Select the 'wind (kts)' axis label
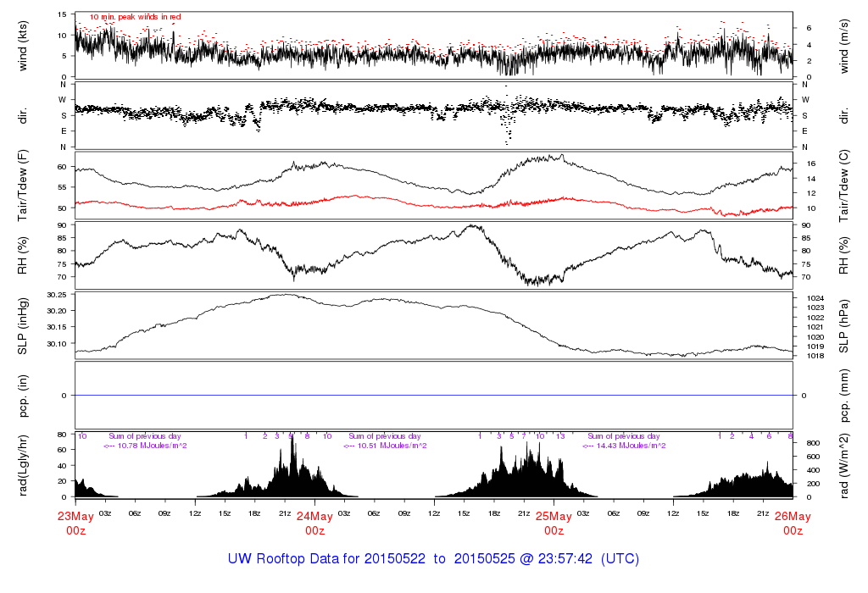The height and width of the screenshot is (593, 868). [22, 46]
